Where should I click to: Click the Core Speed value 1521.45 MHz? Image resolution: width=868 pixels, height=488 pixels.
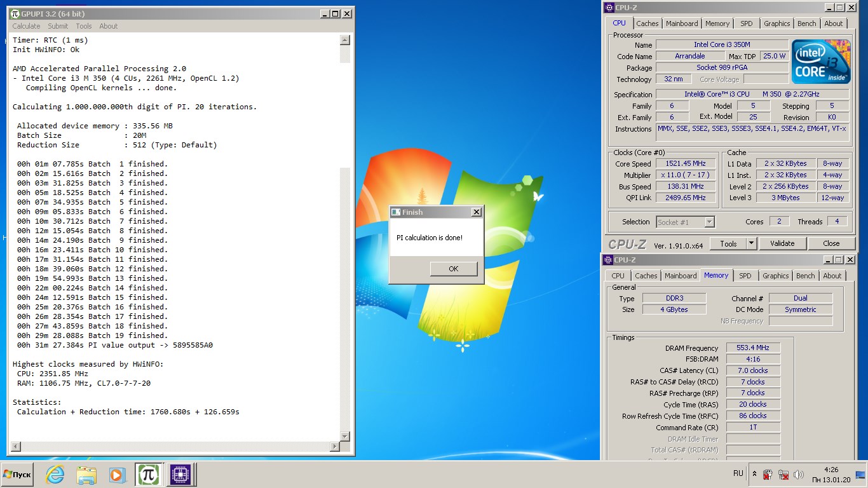686,164
